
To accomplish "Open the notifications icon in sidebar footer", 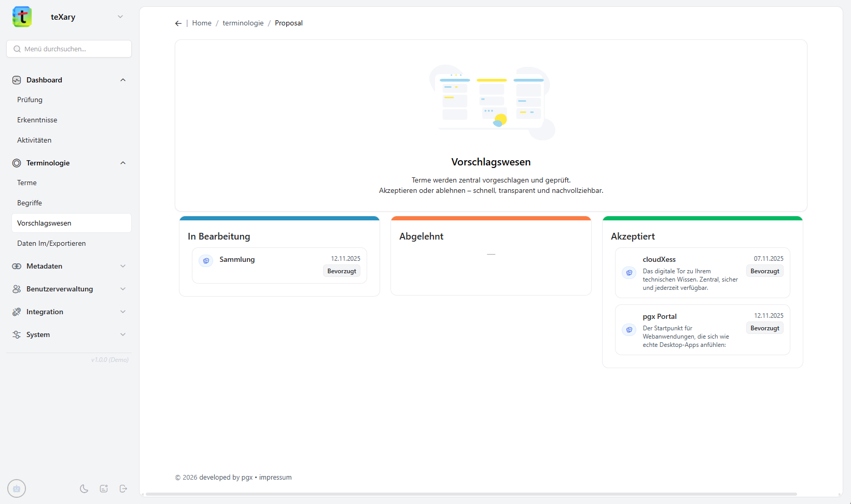I will [104, 488].
